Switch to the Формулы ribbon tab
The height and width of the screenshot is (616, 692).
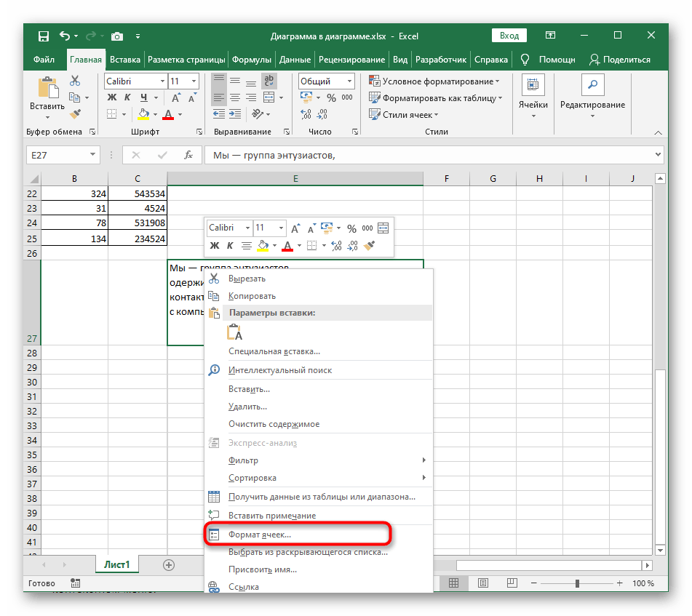tap(252, 60)
